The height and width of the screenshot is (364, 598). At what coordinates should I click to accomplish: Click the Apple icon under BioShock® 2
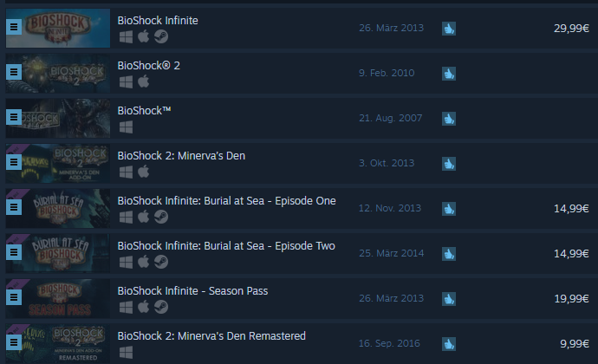pyautogui.click(x=143, y=81)
